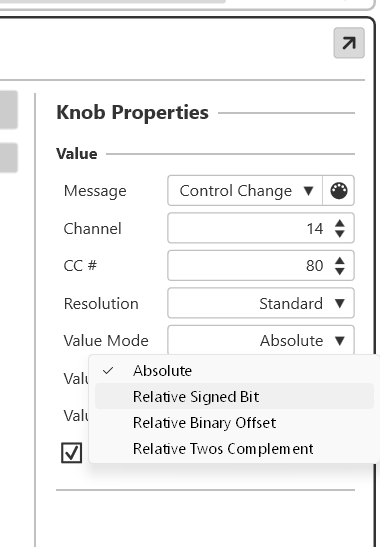Toggle the checked checkbox below the Value fields

(72, 452)
